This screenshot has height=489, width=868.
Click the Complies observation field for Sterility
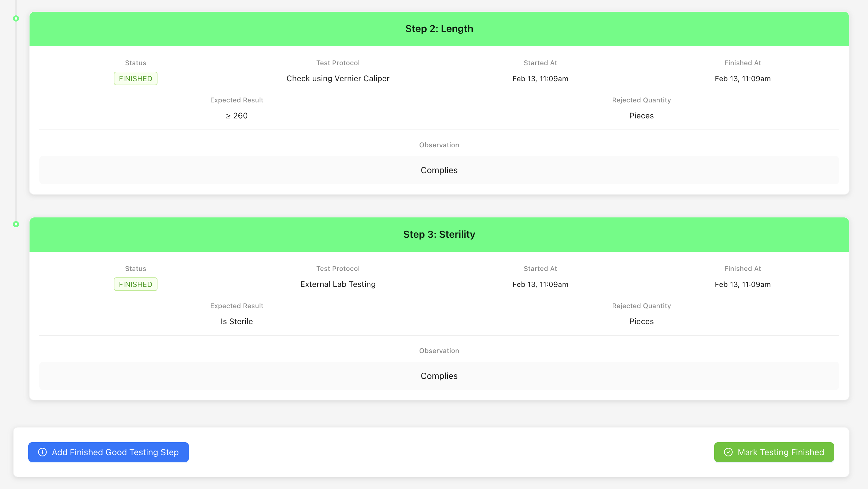439,376
